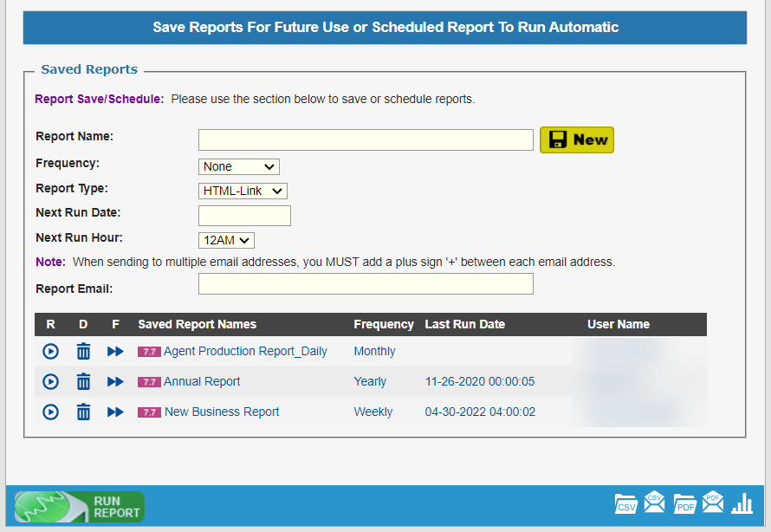Delete the New Business Report

pyautogui.click(x=83, y=412)
